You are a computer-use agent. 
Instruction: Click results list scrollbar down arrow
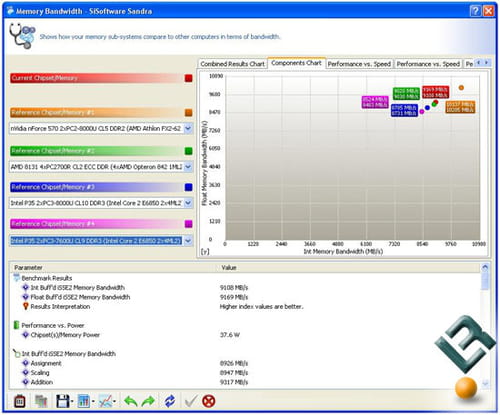tap(485, 383)
